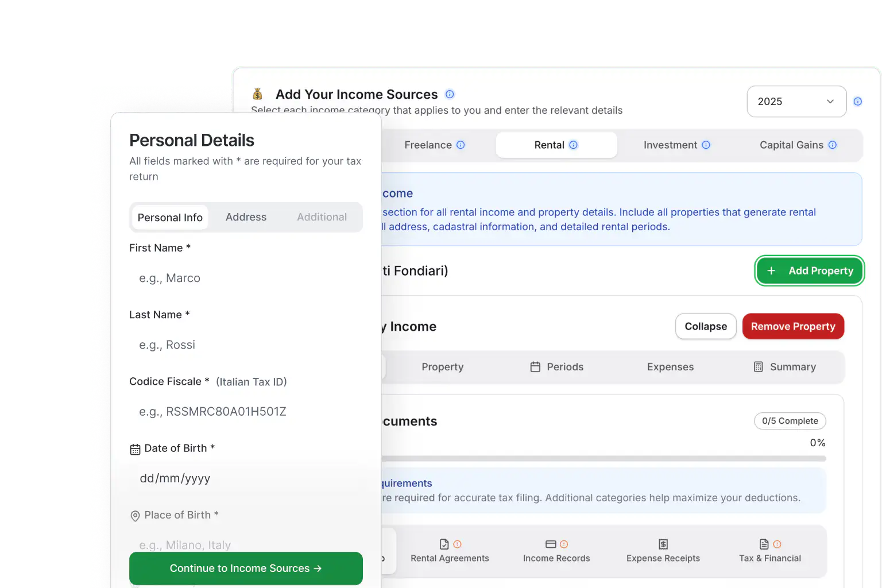Collapse the rental property income section

coord(706,326)
